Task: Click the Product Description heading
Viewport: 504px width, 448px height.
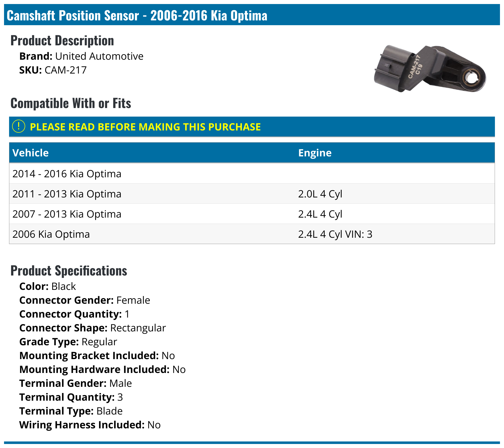Action: click(62, 41)
